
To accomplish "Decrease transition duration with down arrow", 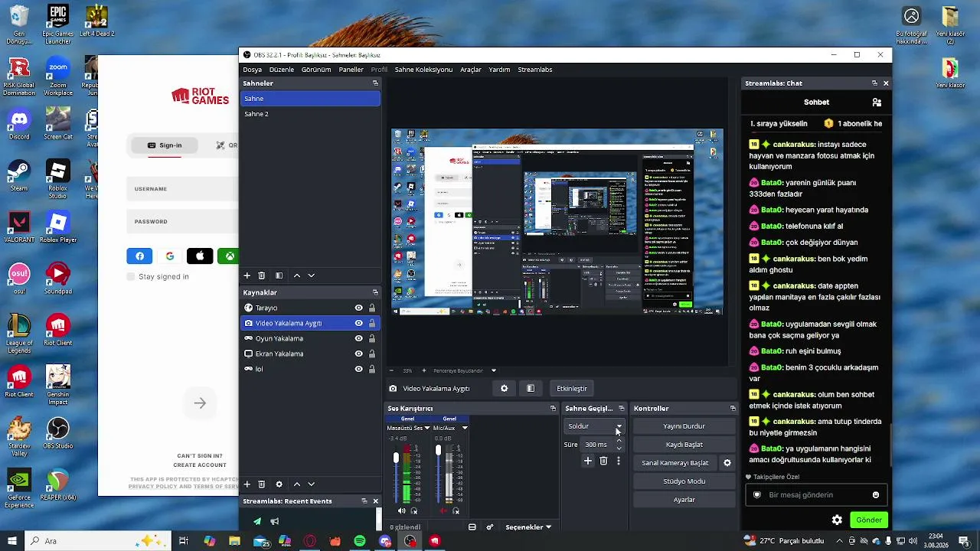I will click(x=619, y=448).
